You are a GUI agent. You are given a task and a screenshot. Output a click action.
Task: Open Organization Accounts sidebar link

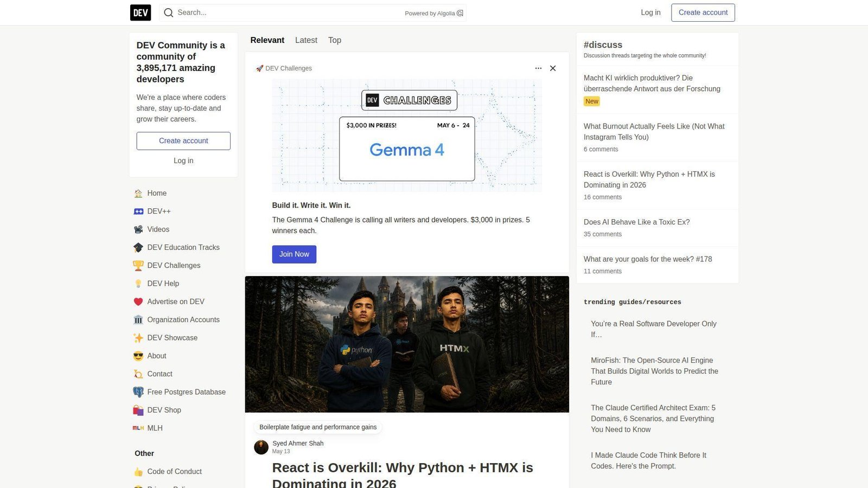[x=183, y=320]
